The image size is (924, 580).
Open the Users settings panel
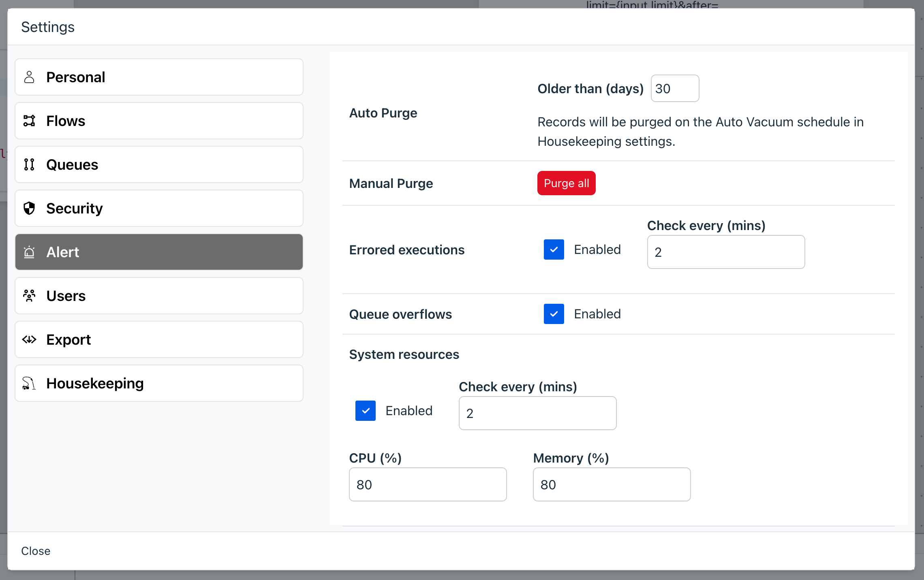click(159, 295)
